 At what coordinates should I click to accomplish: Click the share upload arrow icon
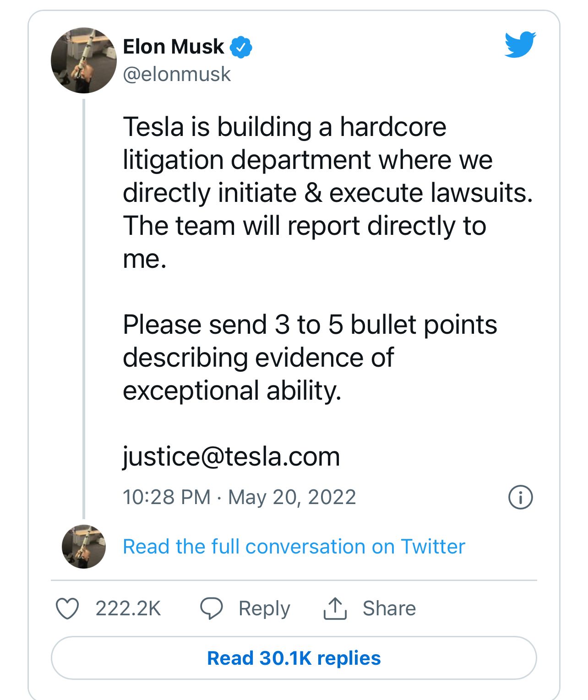(335, 608)
